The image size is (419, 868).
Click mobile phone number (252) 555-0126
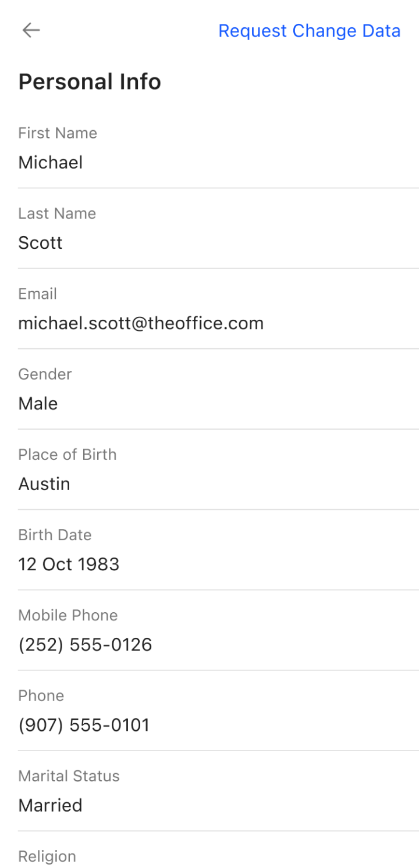85,644
